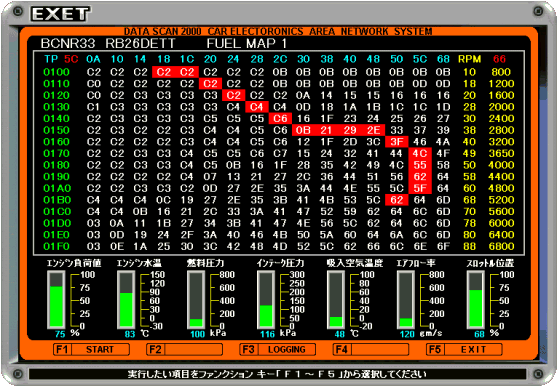Click the F5 EXIT button
This screenshot has height=387, width=558.
(x=464, y=349)
